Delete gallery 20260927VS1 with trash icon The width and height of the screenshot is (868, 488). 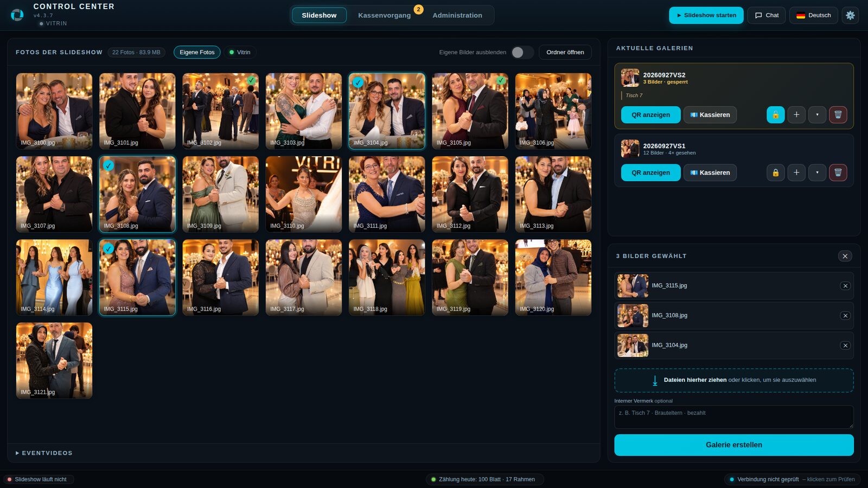(x=838, y=172)
